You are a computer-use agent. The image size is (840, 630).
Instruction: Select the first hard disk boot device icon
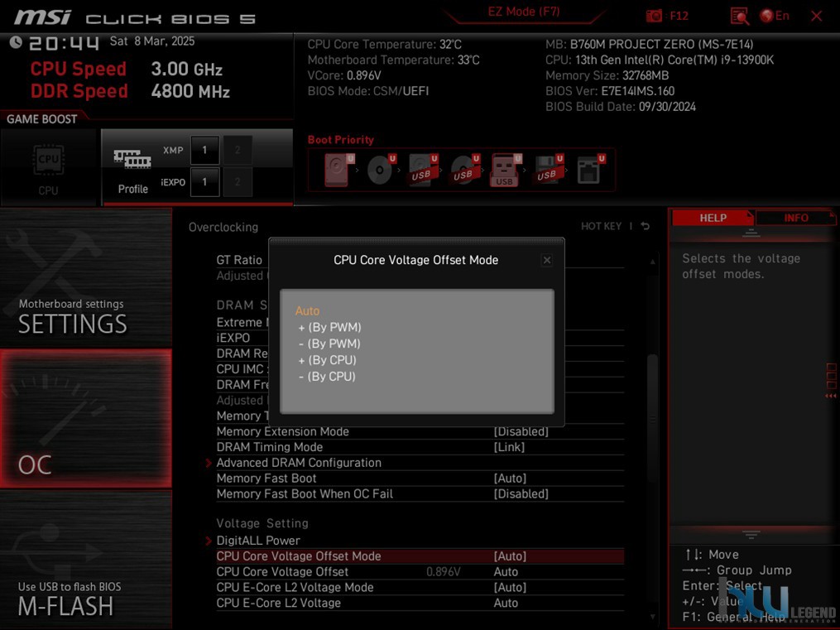point(338,170)
